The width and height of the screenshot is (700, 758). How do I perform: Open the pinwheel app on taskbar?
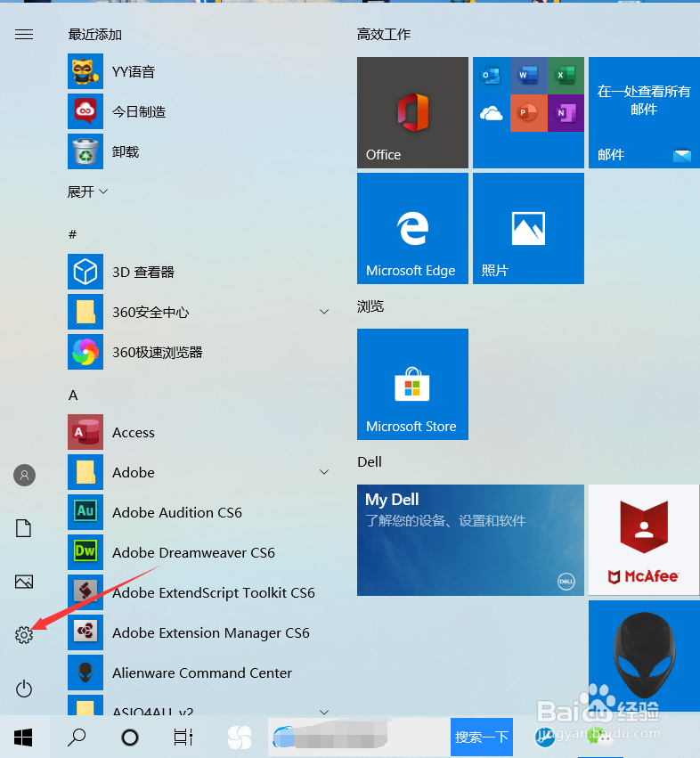point(240,738)
